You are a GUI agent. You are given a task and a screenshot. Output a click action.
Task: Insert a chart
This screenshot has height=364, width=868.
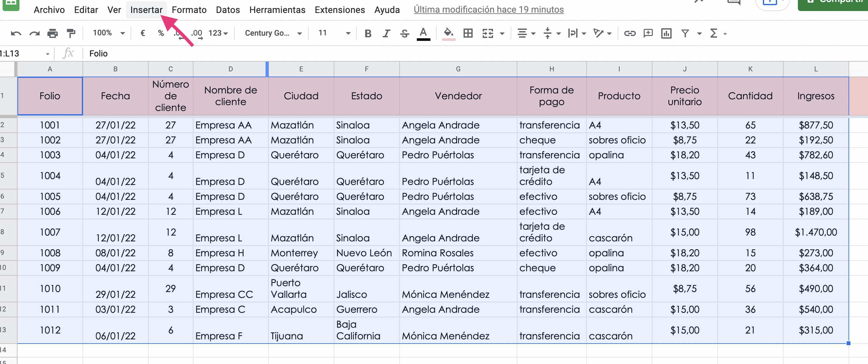click(x=666, y=33)
